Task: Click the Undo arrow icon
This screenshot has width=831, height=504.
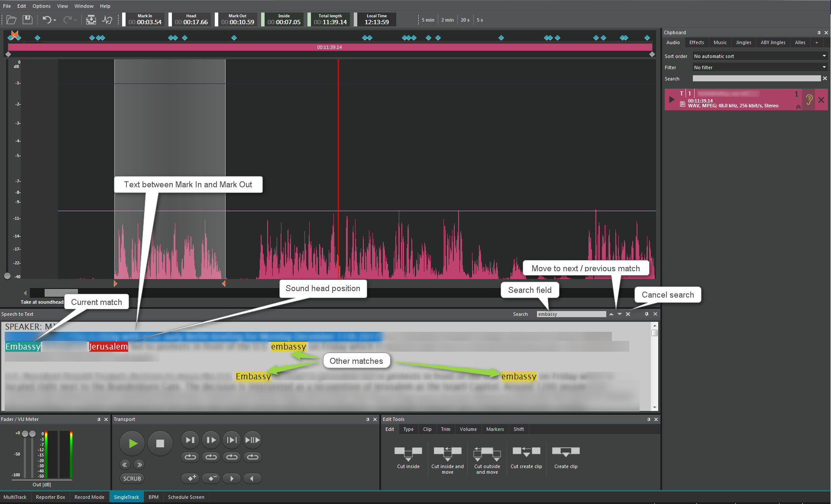Action: coord(47,20)
